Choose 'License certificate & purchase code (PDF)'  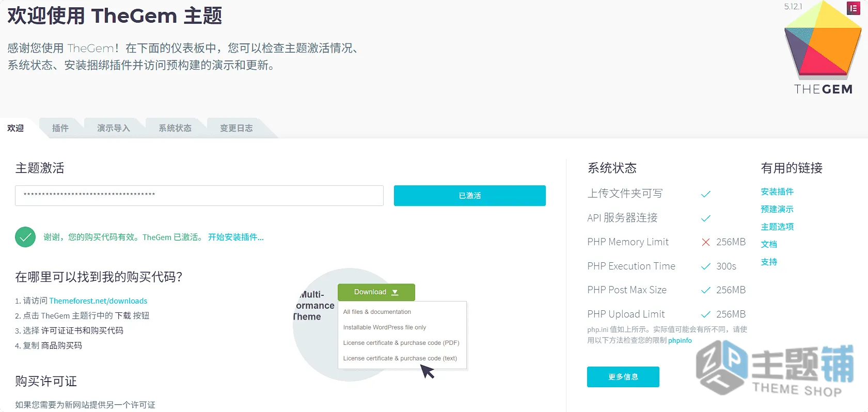pyautogui.click(x=402, y=343)
